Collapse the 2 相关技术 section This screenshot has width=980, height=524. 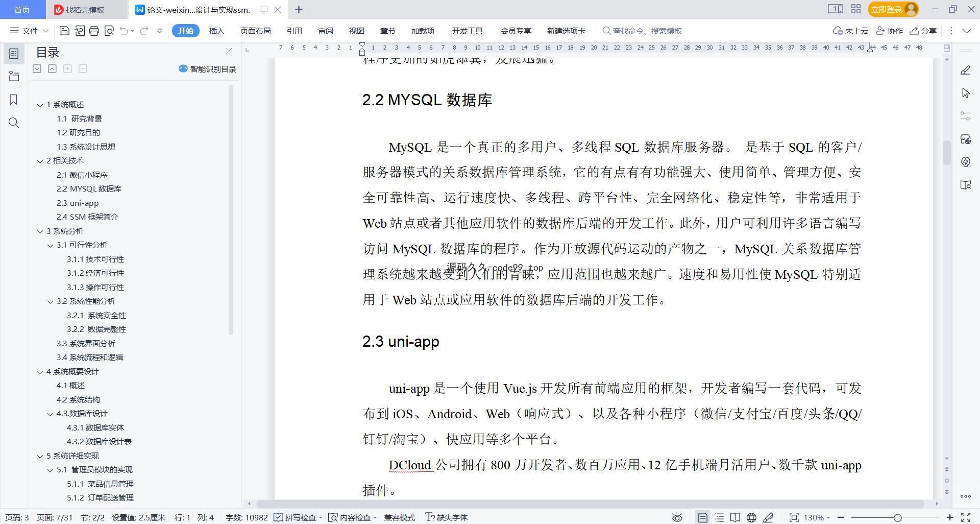coord(40,161)
